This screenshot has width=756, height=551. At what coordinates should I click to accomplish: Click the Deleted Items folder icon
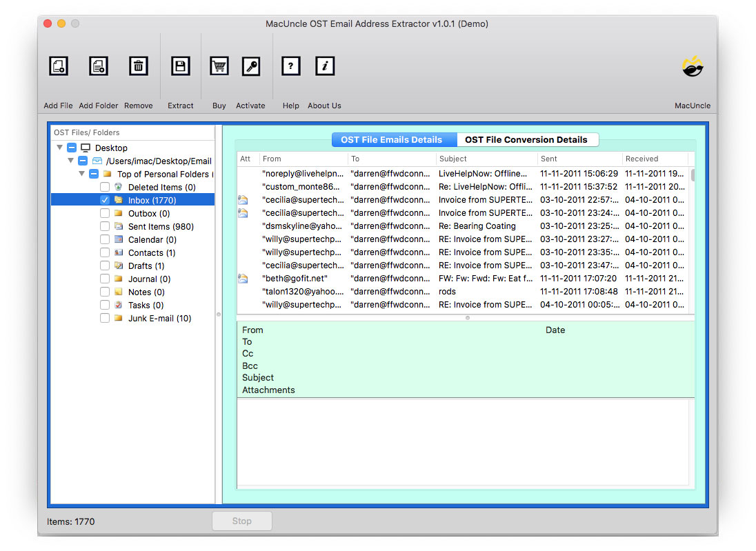118,187
